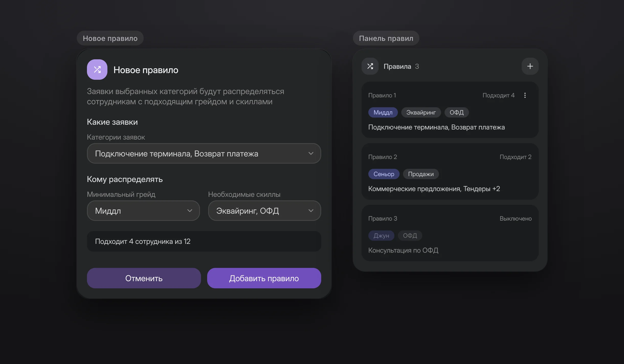This screenshot has height=364, width=624.
Task: Click the ОФД tag in Правило 3
Action: [410, 236]
